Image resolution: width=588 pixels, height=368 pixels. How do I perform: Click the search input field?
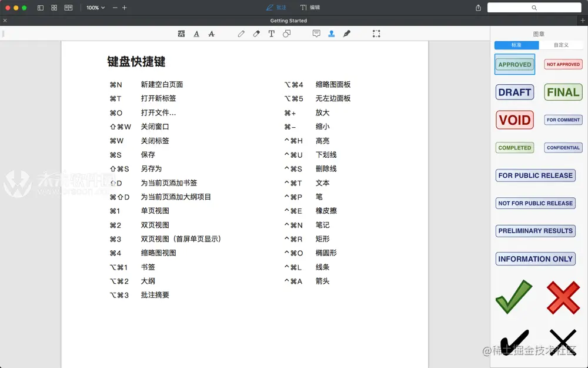pyautogui.click(x=534, y=8)
